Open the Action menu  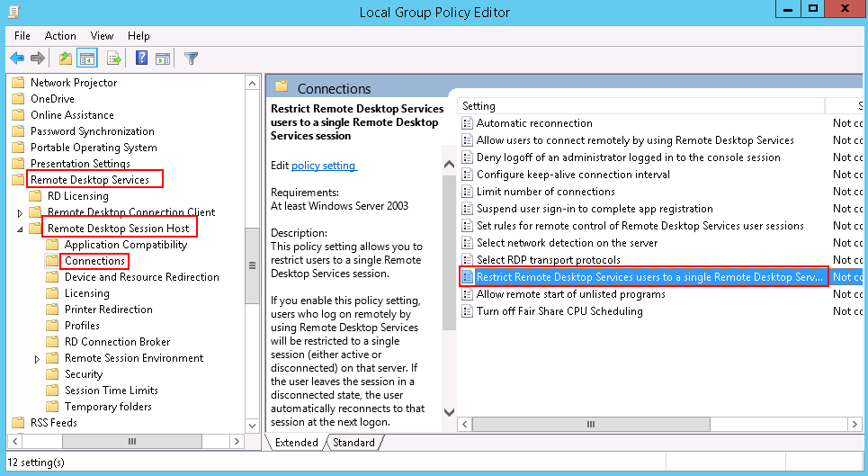[60, 36]
